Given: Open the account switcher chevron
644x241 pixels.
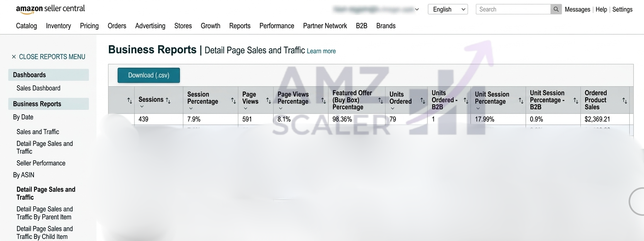Looking at the screenshot, I should 417,9.
